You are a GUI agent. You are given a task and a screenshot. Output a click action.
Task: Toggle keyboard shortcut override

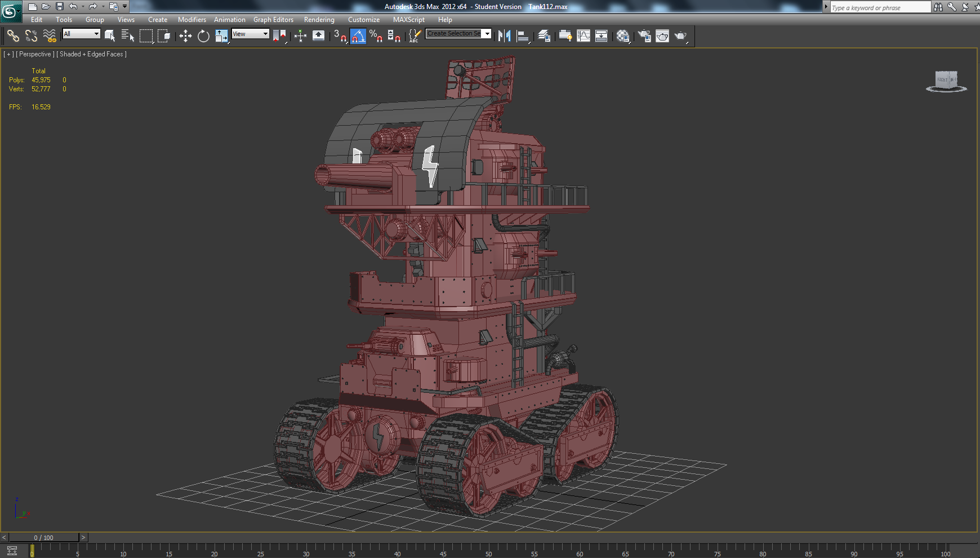click(318, 36)
